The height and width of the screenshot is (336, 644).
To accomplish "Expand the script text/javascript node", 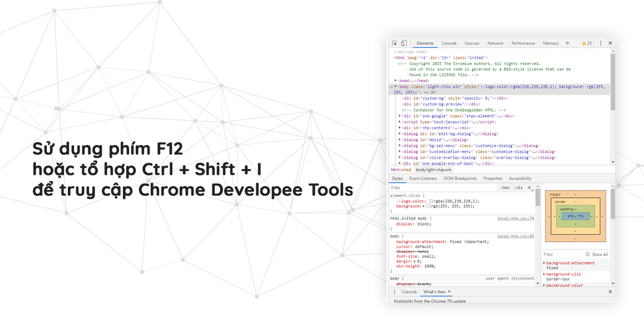I will [x=400, y=122].
